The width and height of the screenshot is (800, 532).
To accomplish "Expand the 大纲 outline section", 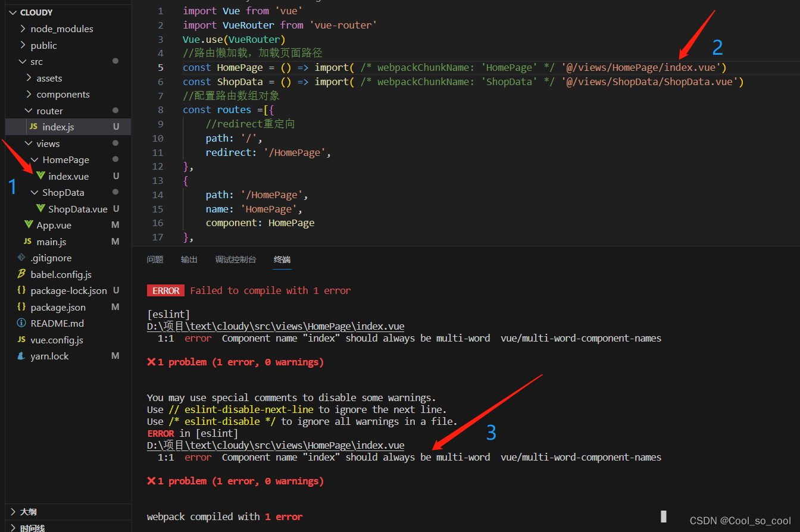I will (x=13, y=512).
